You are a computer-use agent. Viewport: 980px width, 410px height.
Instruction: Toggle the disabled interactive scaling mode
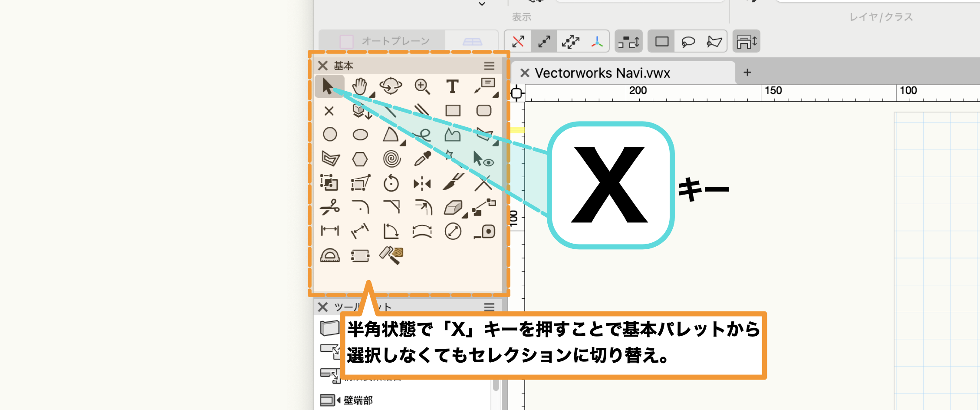coord(518,42)
